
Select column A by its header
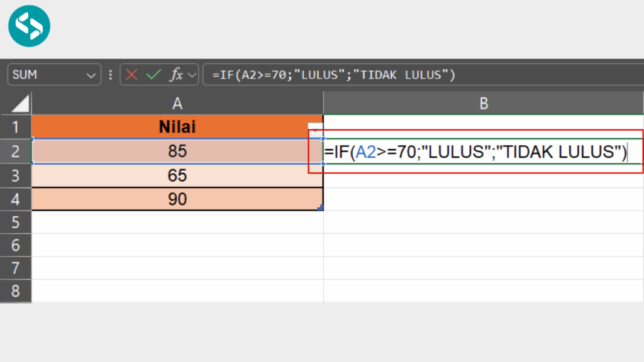178,102
